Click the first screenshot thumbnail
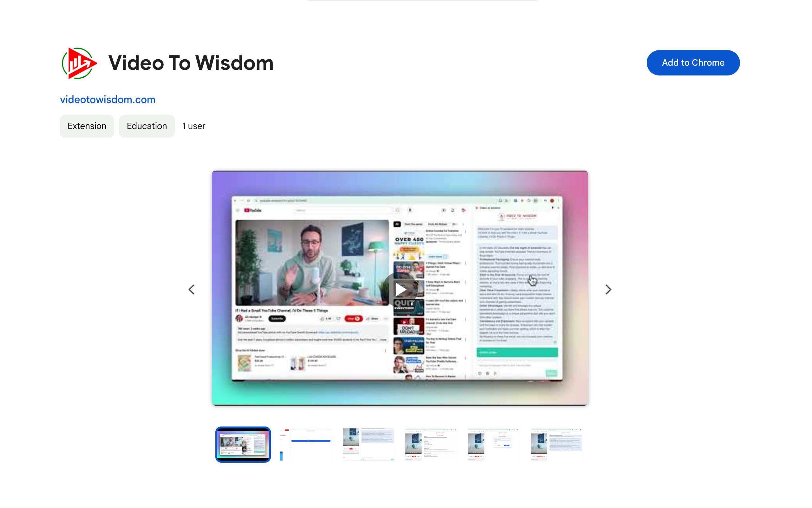 244,443
